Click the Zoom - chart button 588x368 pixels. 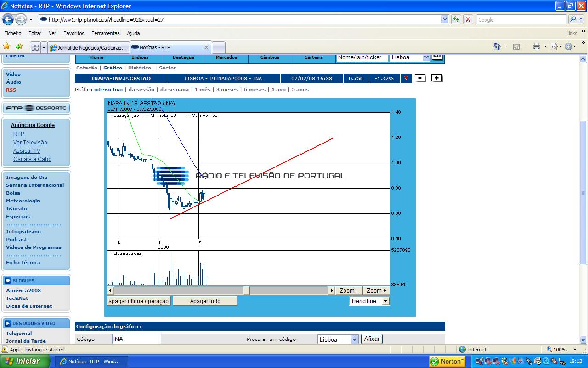click(x=349, y=291)
